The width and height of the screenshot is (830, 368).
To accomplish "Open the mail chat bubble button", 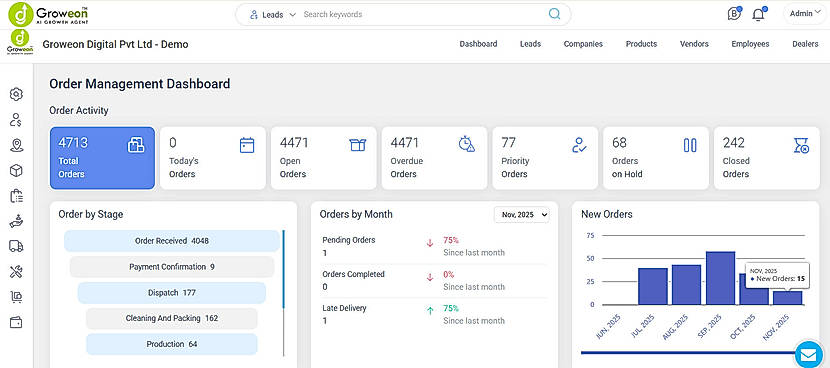I will 809,354.
